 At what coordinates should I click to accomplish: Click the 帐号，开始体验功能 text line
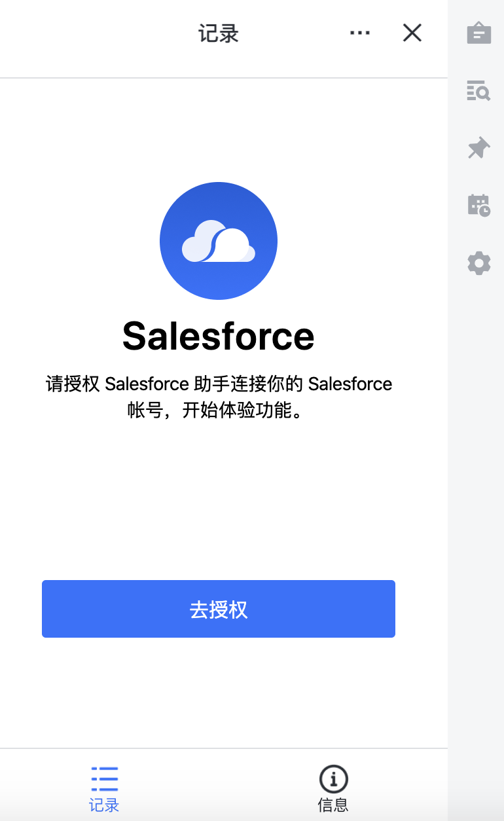pos(219,412)
